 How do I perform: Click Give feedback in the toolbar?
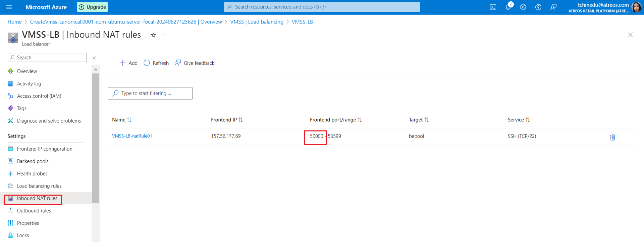point(195,63)
